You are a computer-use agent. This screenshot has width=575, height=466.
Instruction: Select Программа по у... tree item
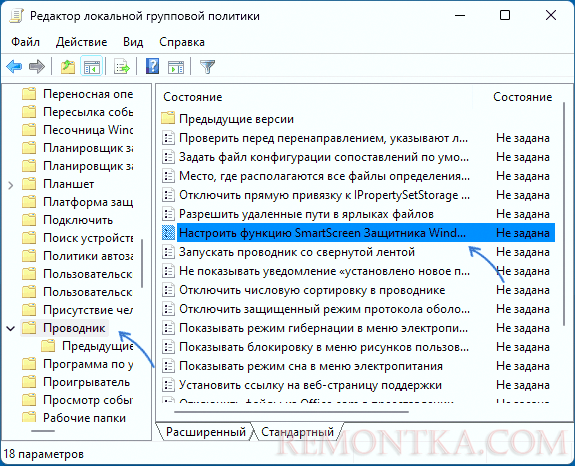click(x=88, y=364)
